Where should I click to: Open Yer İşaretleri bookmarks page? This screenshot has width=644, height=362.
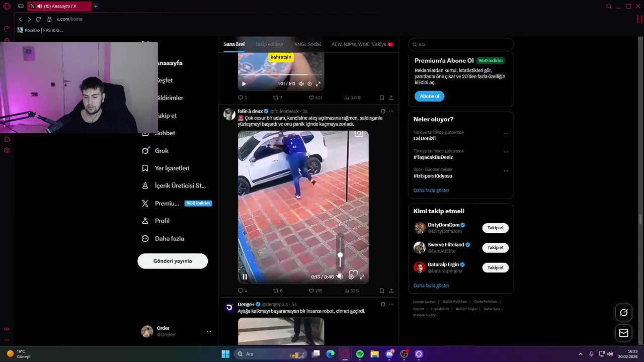coord(166,168)
